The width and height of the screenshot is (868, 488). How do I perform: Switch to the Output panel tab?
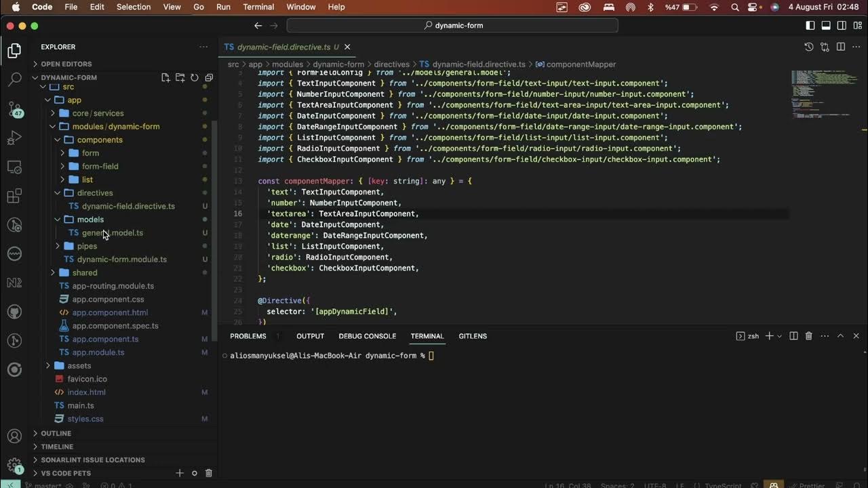310,336
